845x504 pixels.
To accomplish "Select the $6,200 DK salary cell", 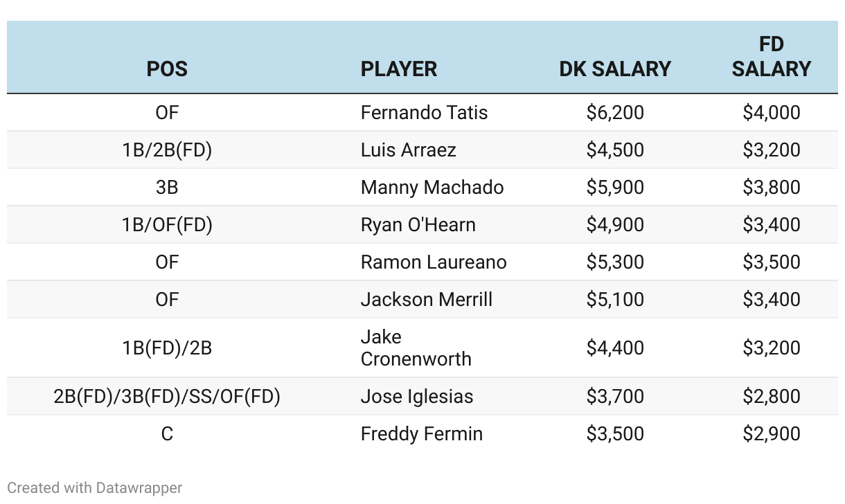I will (615, 113).
